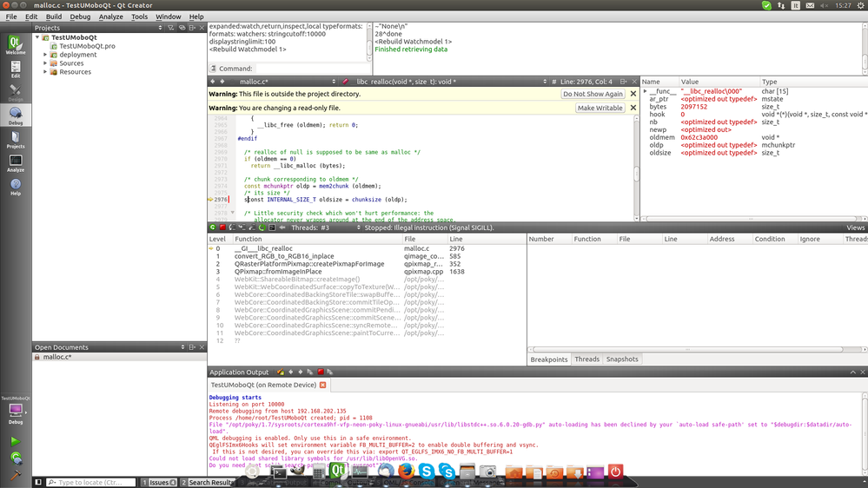
Task: Open the Build menu
Action: tap(54, 16)
